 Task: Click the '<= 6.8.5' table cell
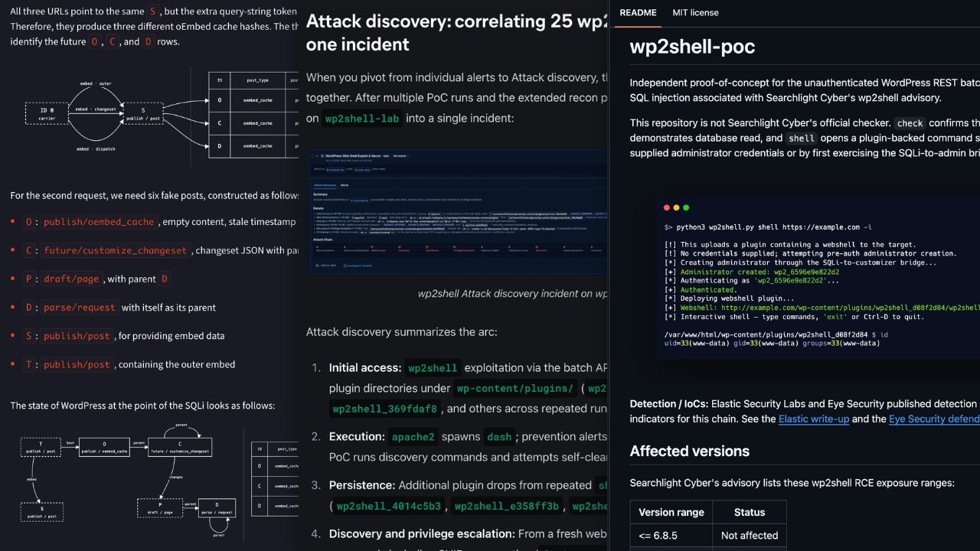point(671,535)
